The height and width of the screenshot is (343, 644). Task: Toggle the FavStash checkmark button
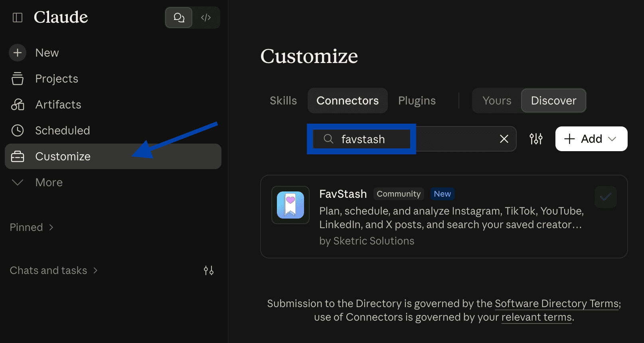[x=605, y=197]
